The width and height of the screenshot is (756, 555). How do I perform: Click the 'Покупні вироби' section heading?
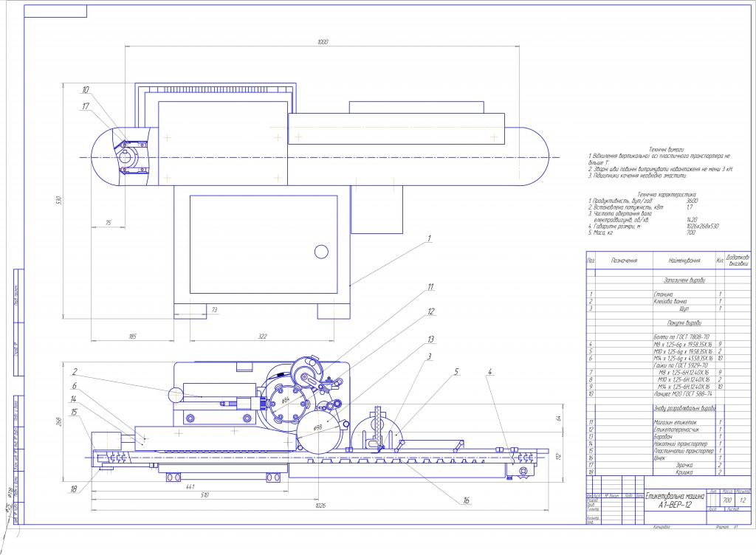[684, 323]
